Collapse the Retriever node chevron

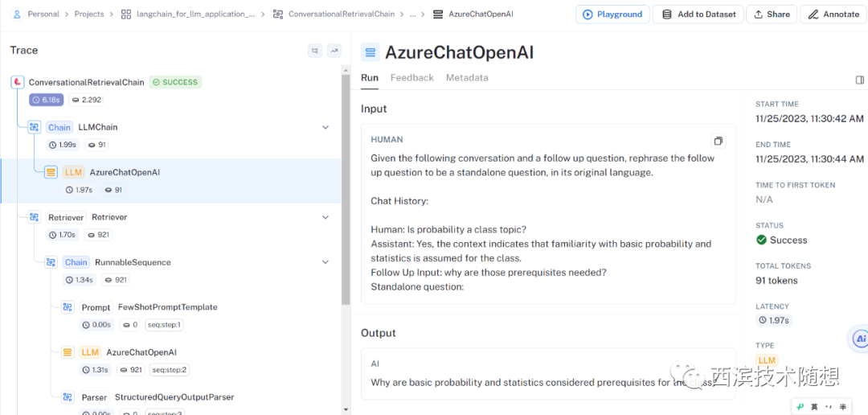point(325,217)
